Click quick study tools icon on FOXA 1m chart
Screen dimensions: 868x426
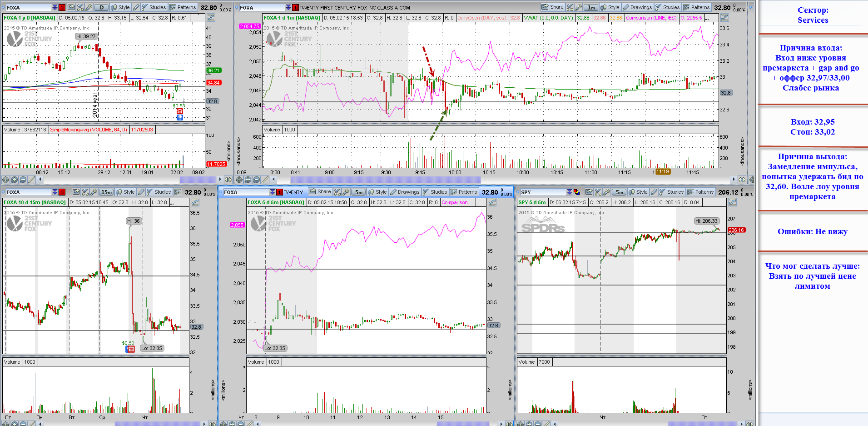click(x=570, y=7)
